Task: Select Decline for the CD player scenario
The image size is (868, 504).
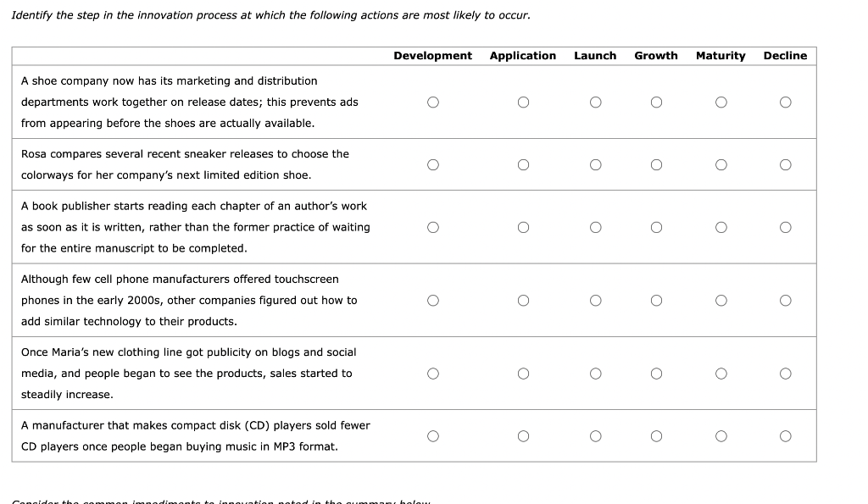Action: [785, 435]
